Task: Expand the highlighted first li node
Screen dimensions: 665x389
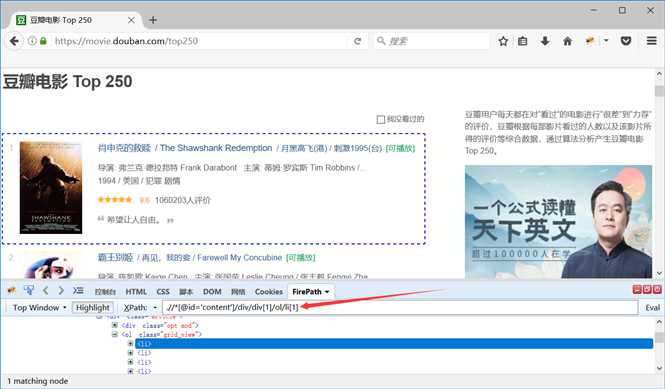Action: 131,344
